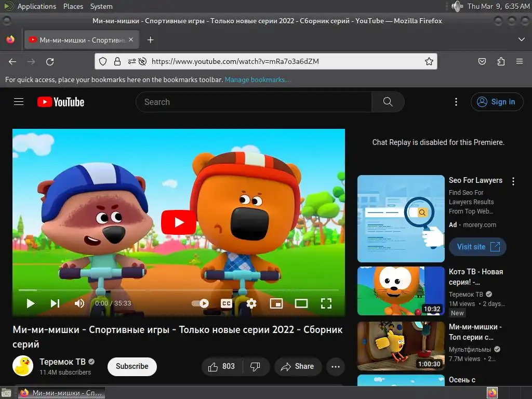
Task: Bookmark this page with star icon
Action: point(429,61)
